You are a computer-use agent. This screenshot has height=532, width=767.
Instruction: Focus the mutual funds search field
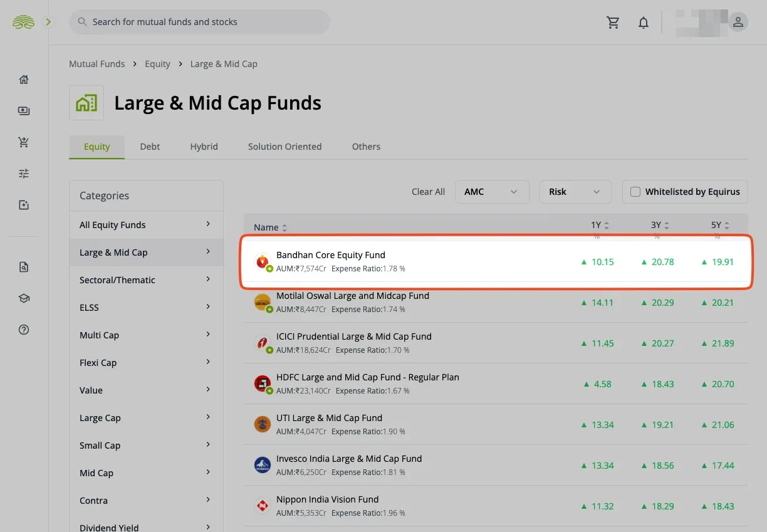click(199, 22)
